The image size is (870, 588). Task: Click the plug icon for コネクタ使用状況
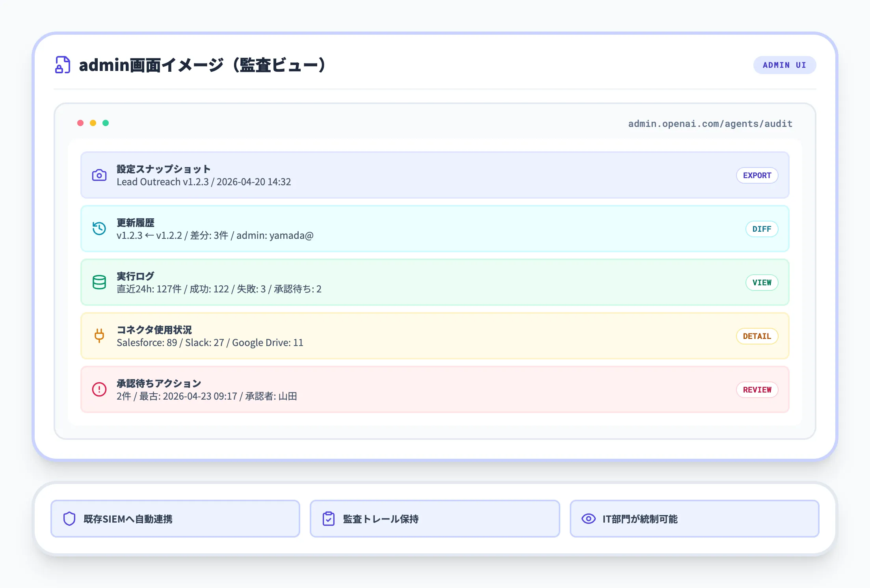[x=99, y=336]
